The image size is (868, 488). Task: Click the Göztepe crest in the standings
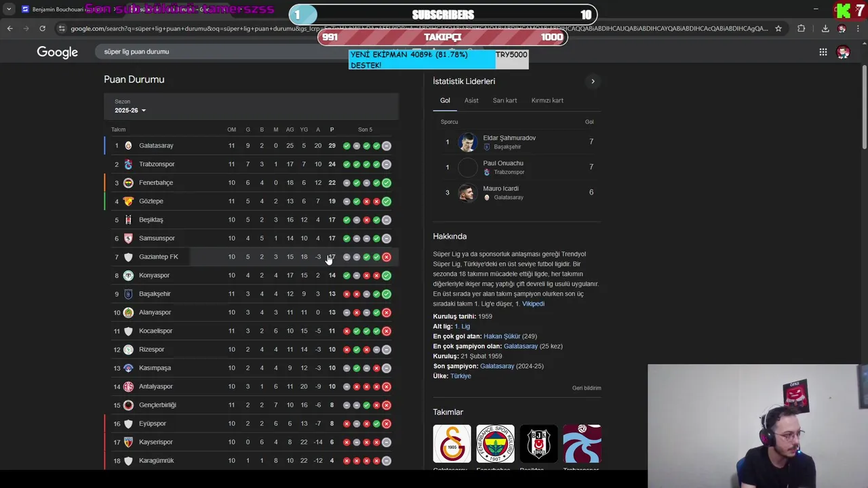[x=128, y=201]
